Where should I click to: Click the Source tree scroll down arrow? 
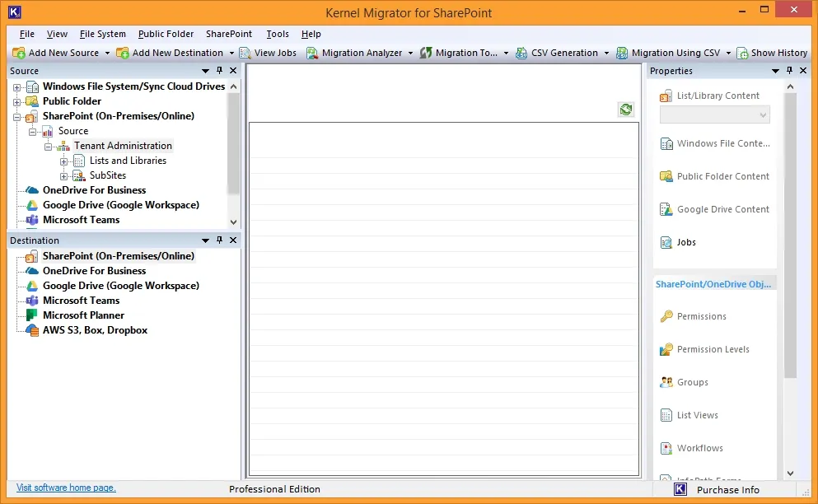coord(234,222)
